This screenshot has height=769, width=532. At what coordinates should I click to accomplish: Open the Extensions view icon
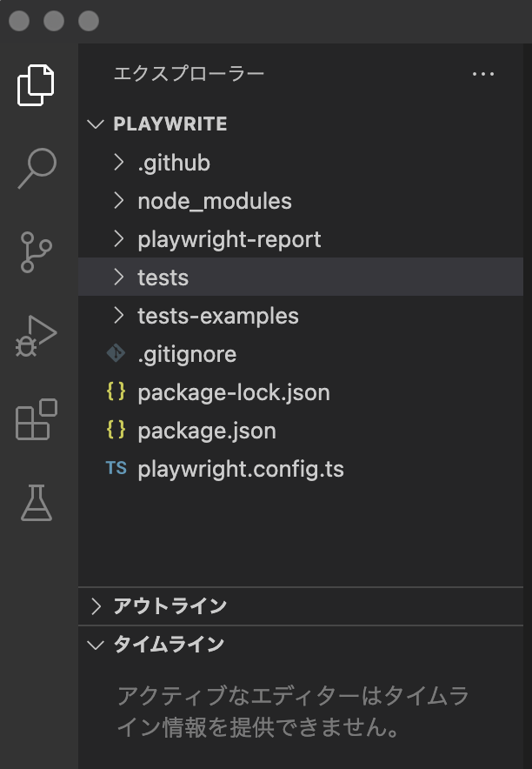point(37,419)
